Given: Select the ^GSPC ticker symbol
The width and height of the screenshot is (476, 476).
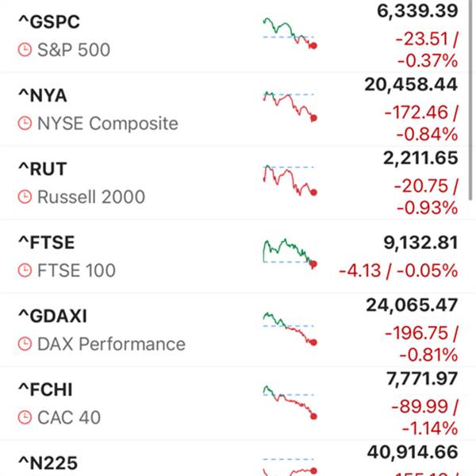Looking at the screenshot, I should 49,22.
